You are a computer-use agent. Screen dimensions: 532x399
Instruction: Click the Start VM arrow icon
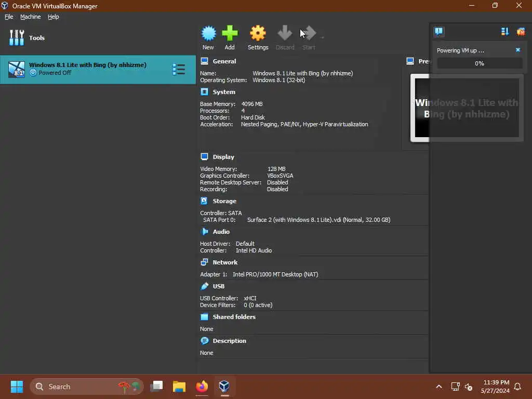(x=309, y=33)
